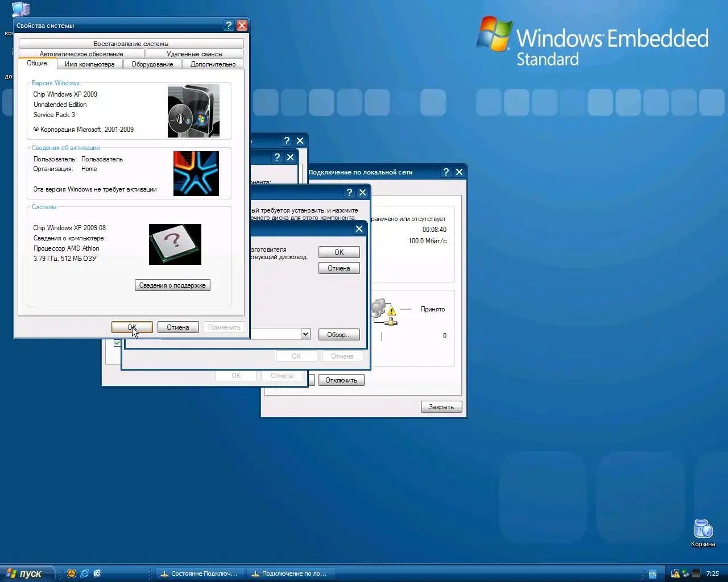Click the Service Pack 3 text
This screenshot has height=582, width=728.
54,115
